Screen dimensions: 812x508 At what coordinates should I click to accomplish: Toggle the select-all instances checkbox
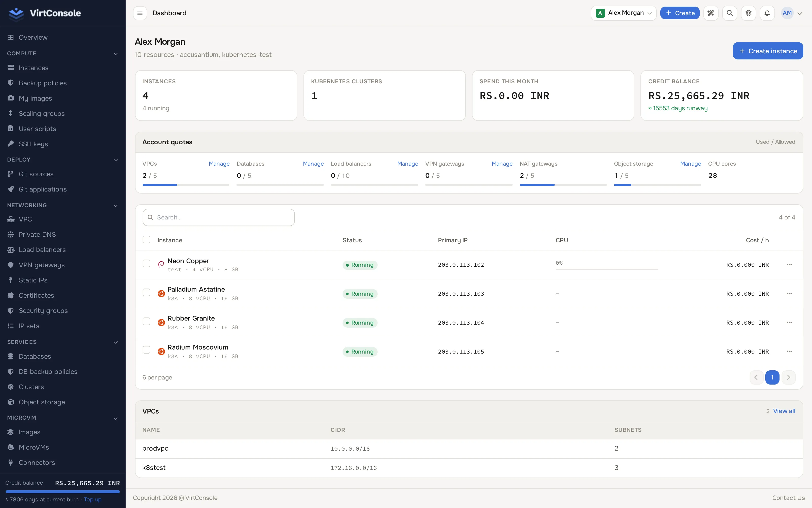(x=146, y=240)
